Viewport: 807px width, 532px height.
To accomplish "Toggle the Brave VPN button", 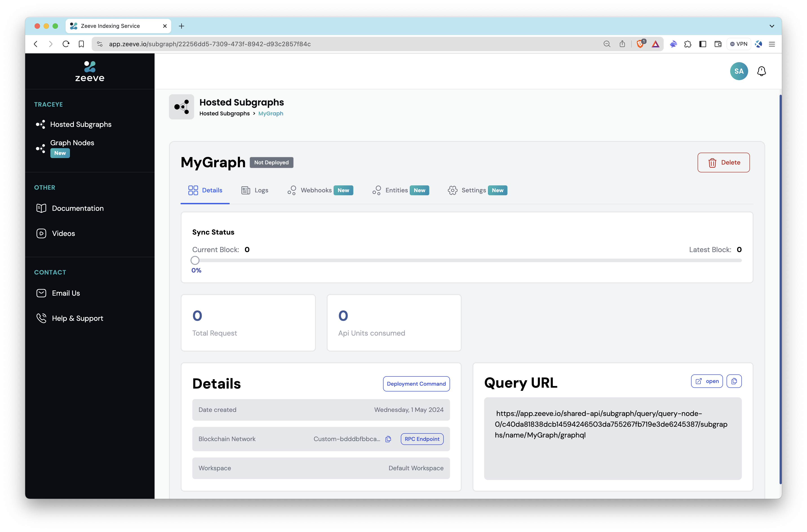I will coord(739,44).
